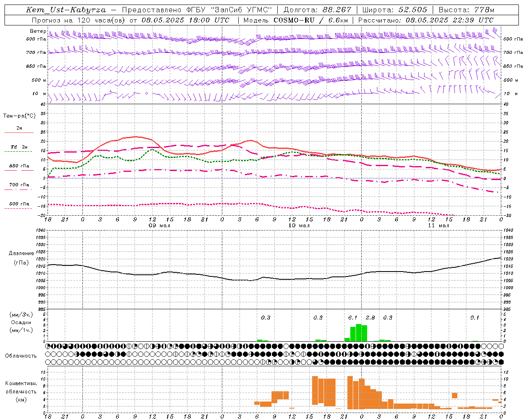This screenshot has height=420, width=525.
Task: Click the 6.1 precipitation total value
Action: pos(353,317)
